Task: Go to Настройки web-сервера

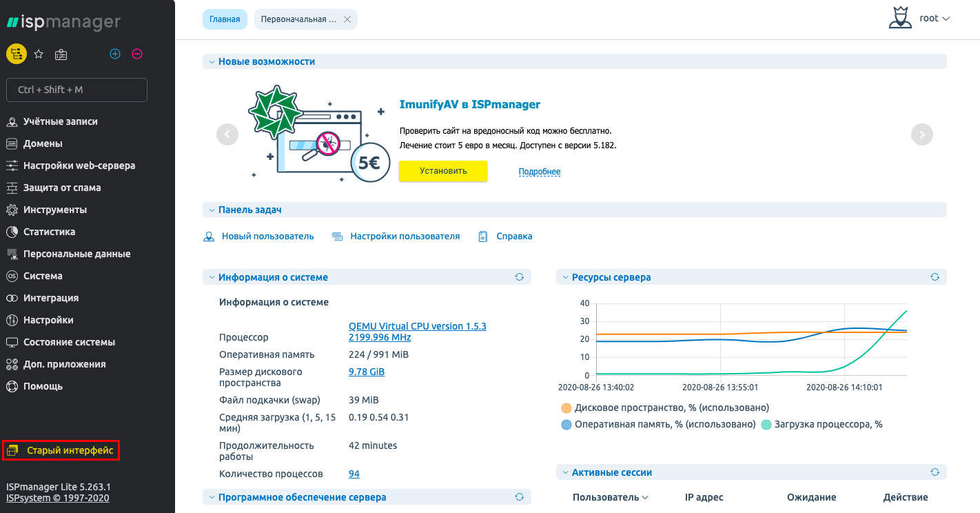Action: click(x=79, y=165)
